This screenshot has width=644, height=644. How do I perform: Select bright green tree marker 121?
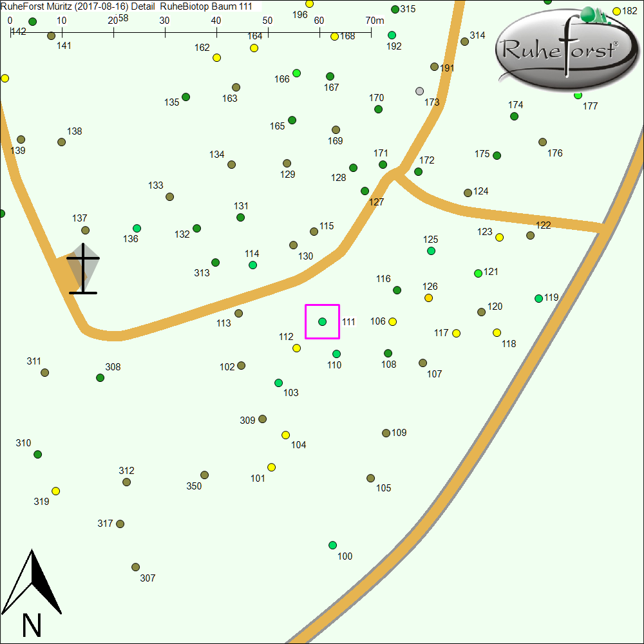(x=478, y=273)
